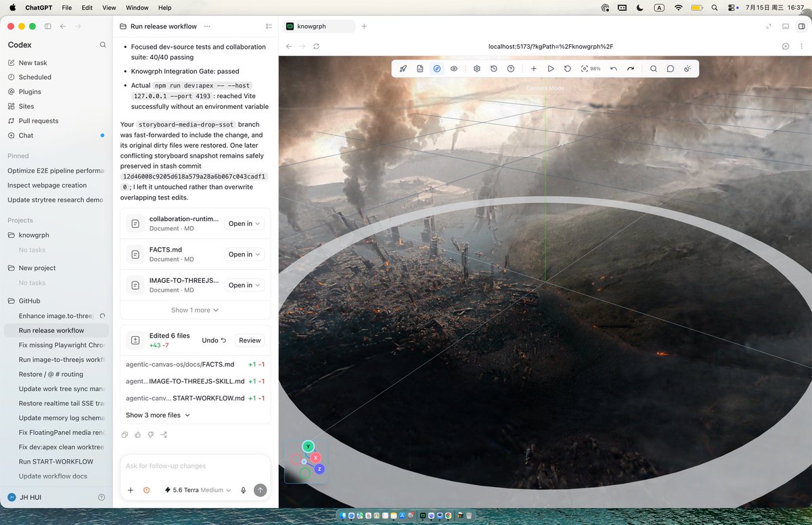Click the rocket icon in the canvas toolbar
The width and height of the screenshot is (812, 525).
click(x=403, y=68)
